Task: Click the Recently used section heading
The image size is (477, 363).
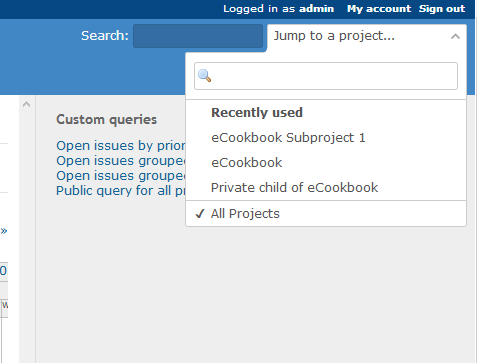Action: (257, 113)
